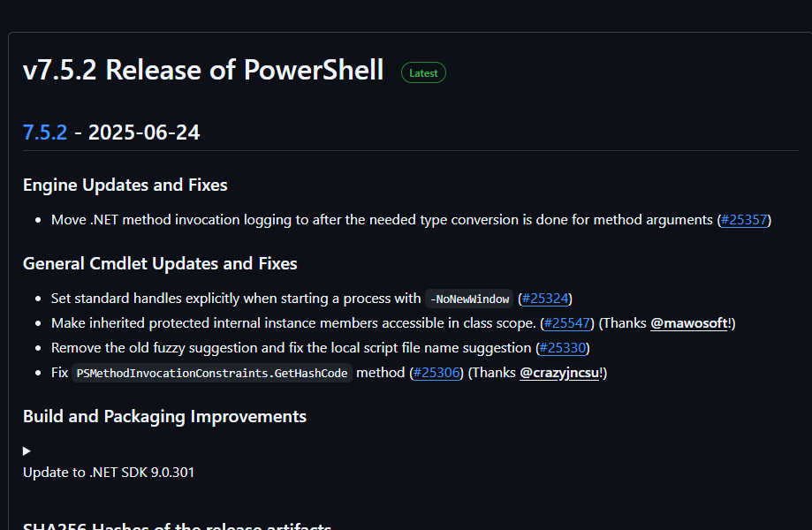Click the Engine Updates and Fixes heading
The image size is (812, 530).
[125, 185]
